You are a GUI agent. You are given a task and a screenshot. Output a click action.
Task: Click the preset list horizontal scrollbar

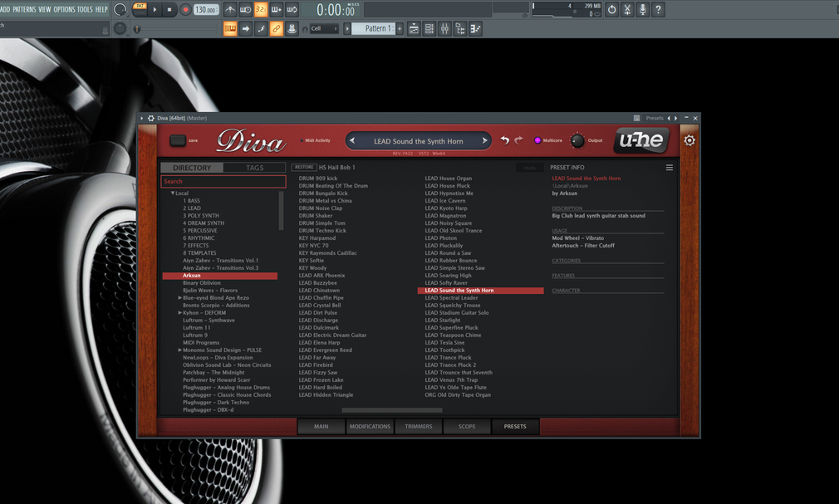click(392, 410)
